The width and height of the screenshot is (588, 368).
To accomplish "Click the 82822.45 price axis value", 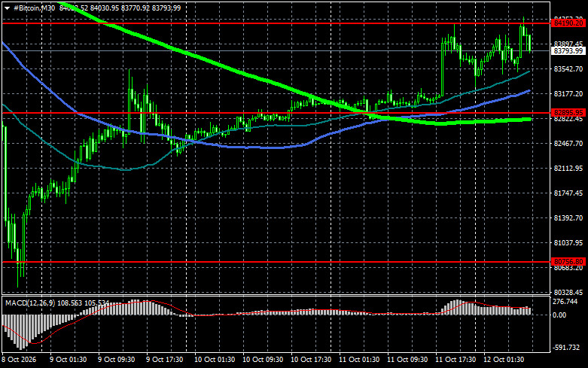I will (x=568, y=119).
